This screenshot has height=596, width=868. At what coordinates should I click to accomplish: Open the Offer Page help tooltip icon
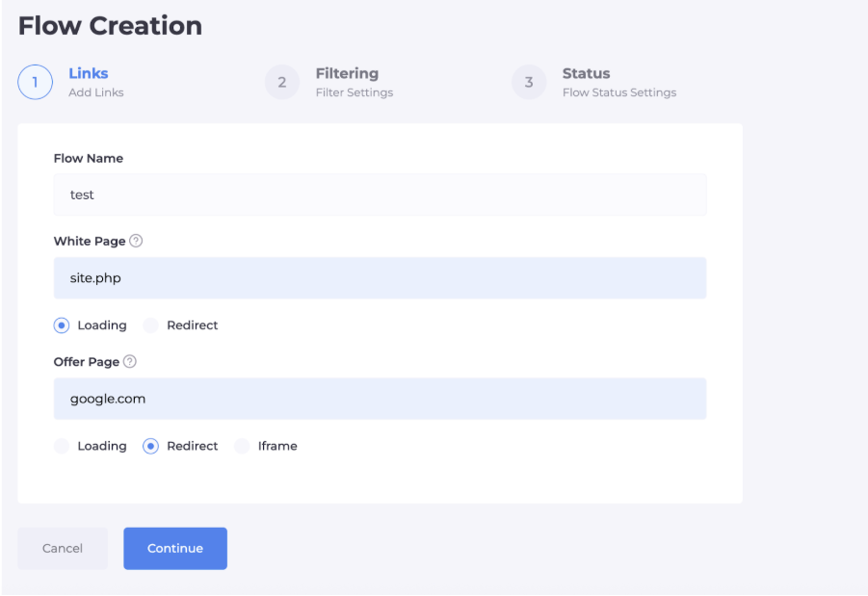pyautogui.click(x=130, y=362)
